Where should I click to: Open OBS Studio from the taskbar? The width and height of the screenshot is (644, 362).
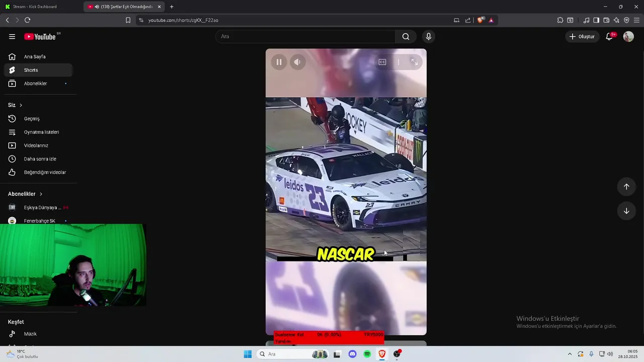pos(397,354)
